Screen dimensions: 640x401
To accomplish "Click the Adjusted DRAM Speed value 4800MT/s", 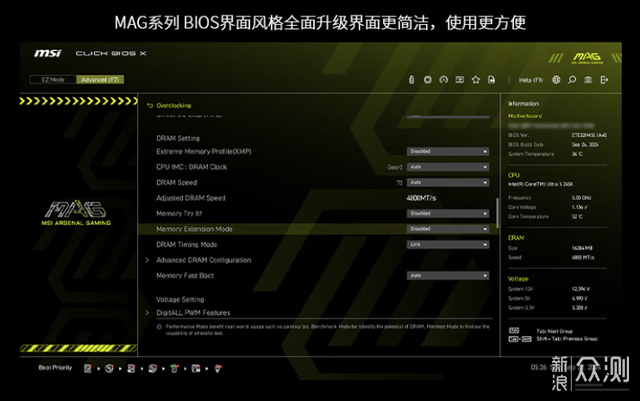I will click(421, 198).
